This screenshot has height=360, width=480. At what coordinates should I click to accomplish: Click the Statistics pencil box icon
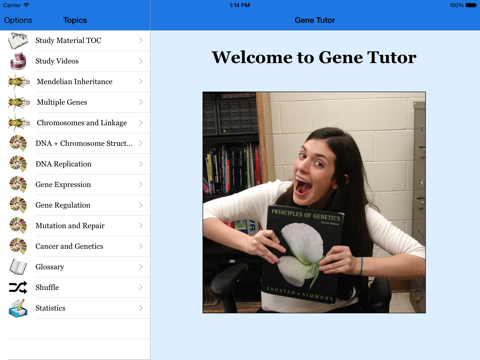[18, 308]
